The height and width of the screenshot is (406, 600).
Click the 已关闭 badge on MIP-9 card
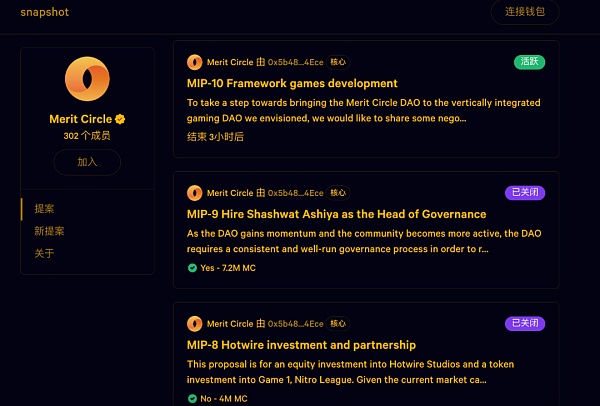coord(525,192)
